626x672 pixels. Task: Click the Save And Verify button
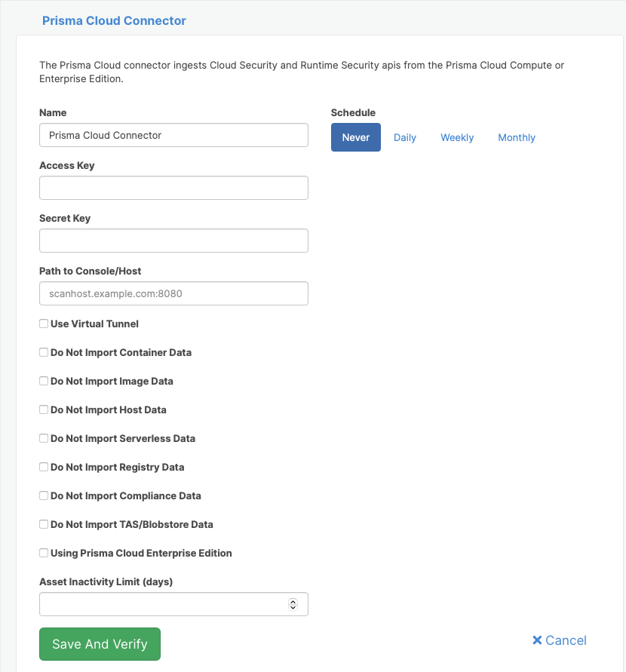(x=100, y=644)
